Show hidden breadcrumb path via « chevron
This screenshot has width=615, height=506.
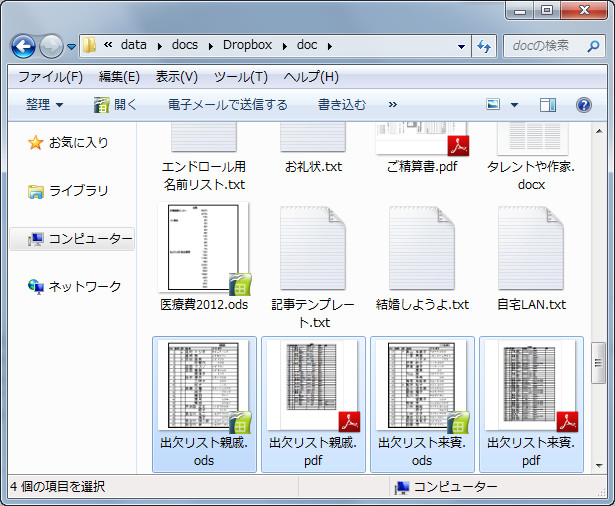click(108, 45)
